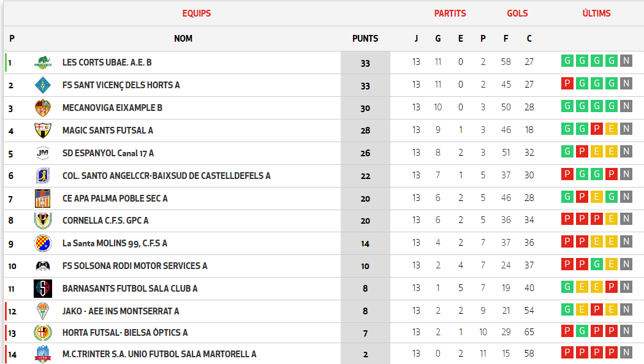Open M.C.TRINTER Unio Futbol Sala Martorell link
644x364 pixels.
[x=159, y=354]
